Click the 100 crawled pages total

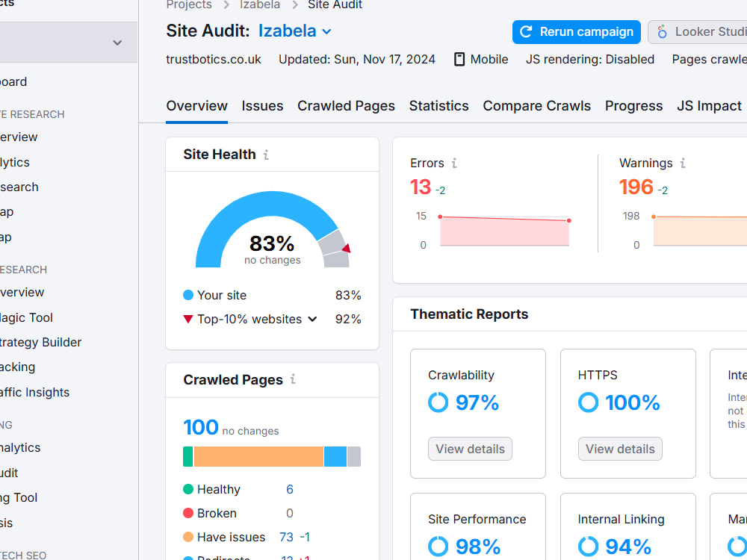[x=201, y=427]
